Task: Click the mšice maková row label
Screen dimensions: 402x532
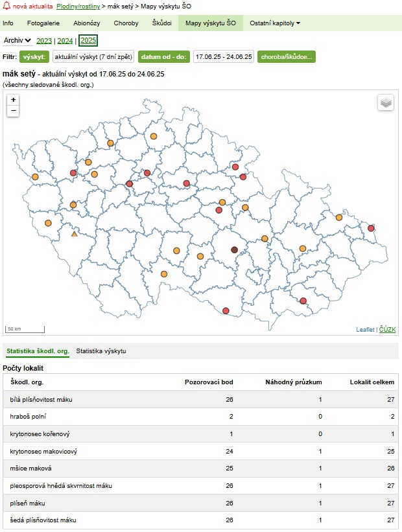Action: tap(30, 468)
